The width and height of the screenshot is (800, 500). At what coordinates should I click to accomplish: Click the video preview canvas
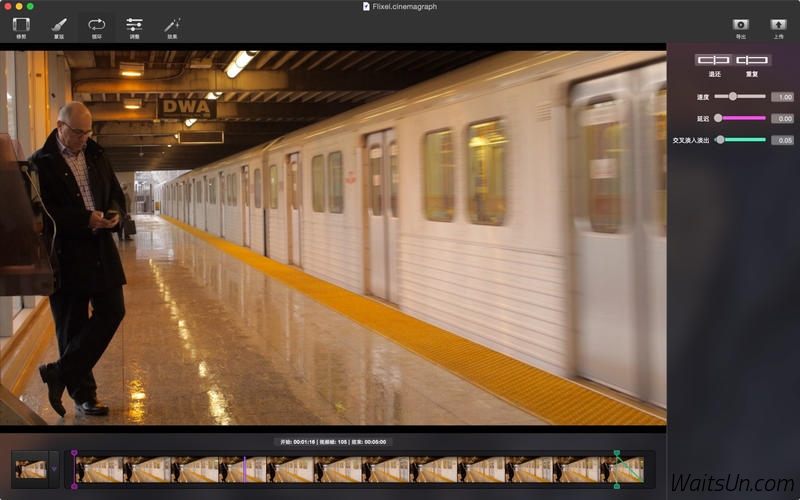333,238
